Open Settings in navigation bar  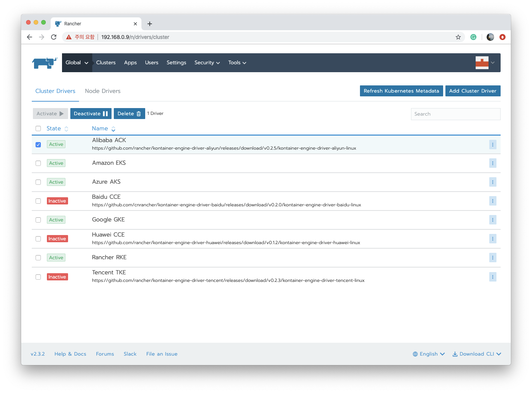pos(177,63)
